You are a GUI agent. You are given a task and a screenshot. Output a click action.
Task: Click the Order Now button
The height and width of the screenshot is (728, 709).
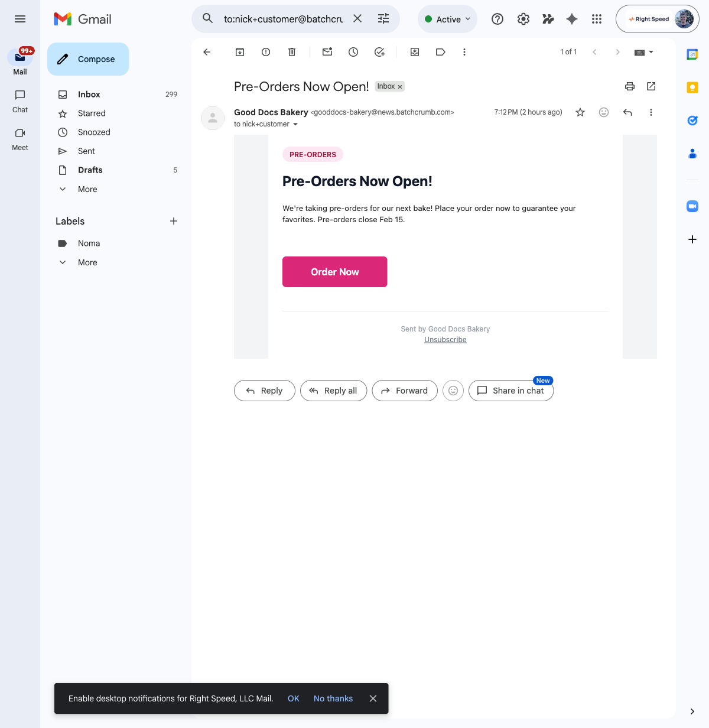coord(334,271)
